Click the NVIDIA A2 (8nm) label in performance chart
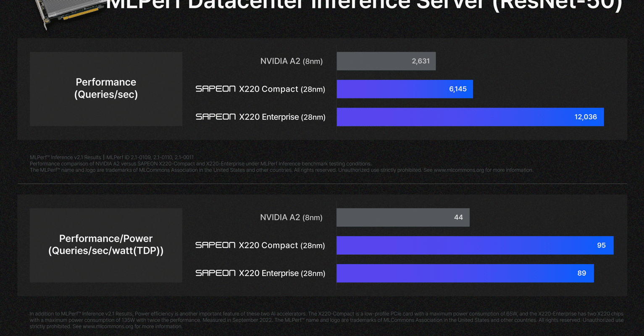Screen dimensions: 644x336 (292, 61)
